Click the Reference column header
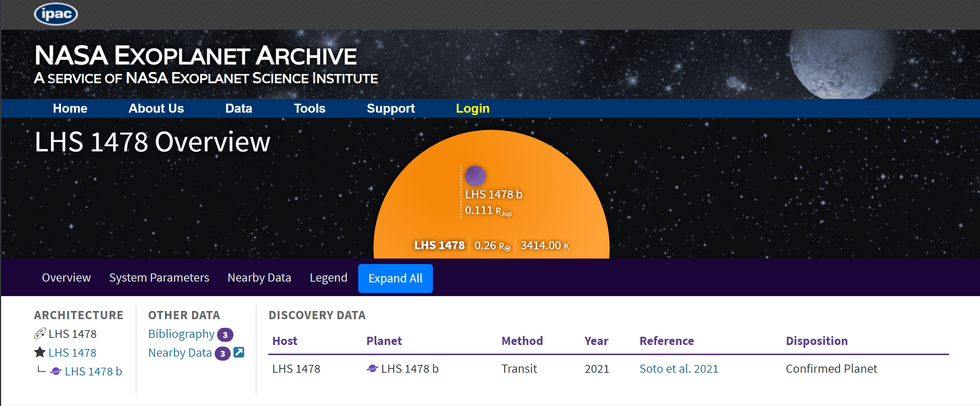The image size is (980, 406). coord(667,341)
